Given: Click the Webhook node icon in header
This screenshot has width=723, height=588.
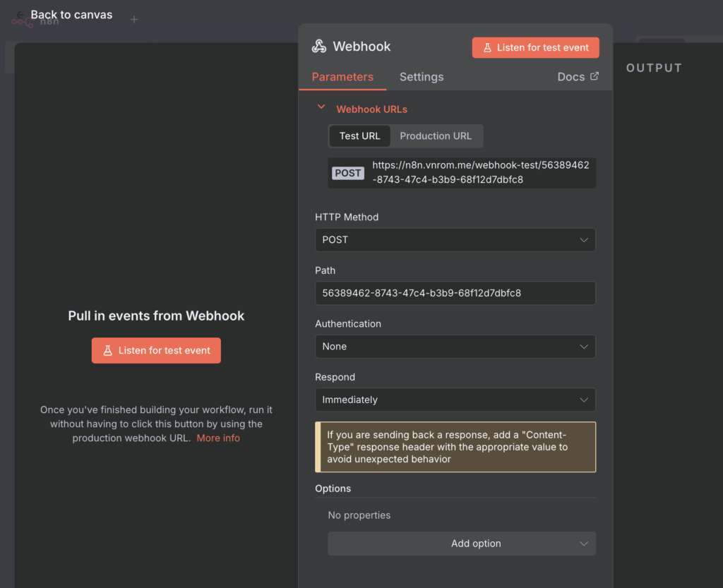Looking at the screenshot, I should tap(319, 46).
